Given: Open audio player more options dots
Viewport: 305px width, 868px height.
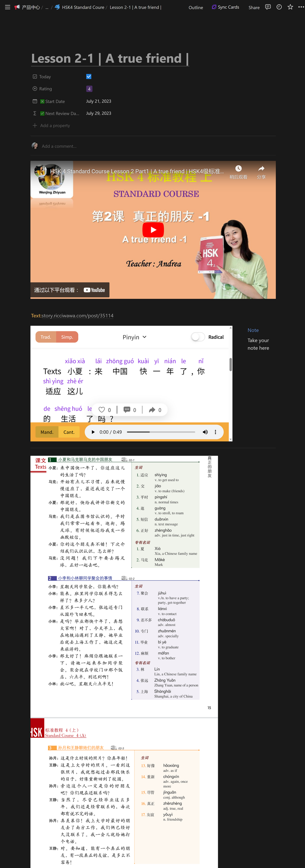Looking at the screenshot, I should (215, 432).
